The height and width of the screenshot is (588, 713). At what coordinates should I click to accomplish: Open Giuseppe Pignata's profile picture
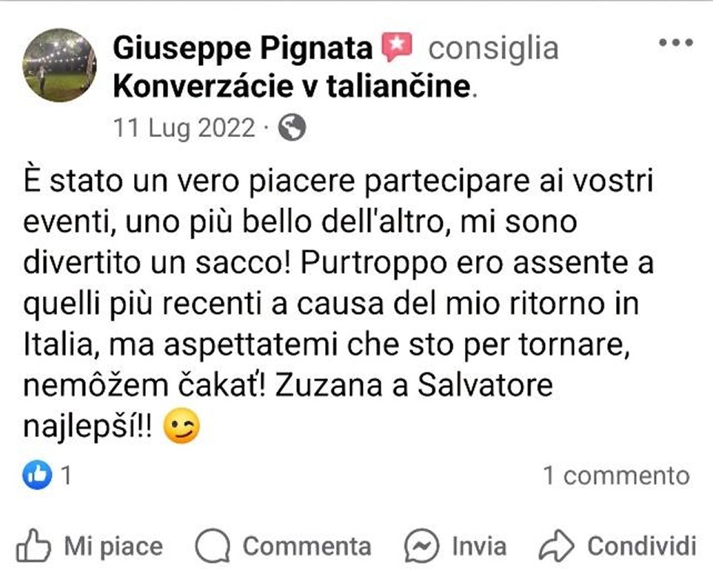click(x=59, y=65)
